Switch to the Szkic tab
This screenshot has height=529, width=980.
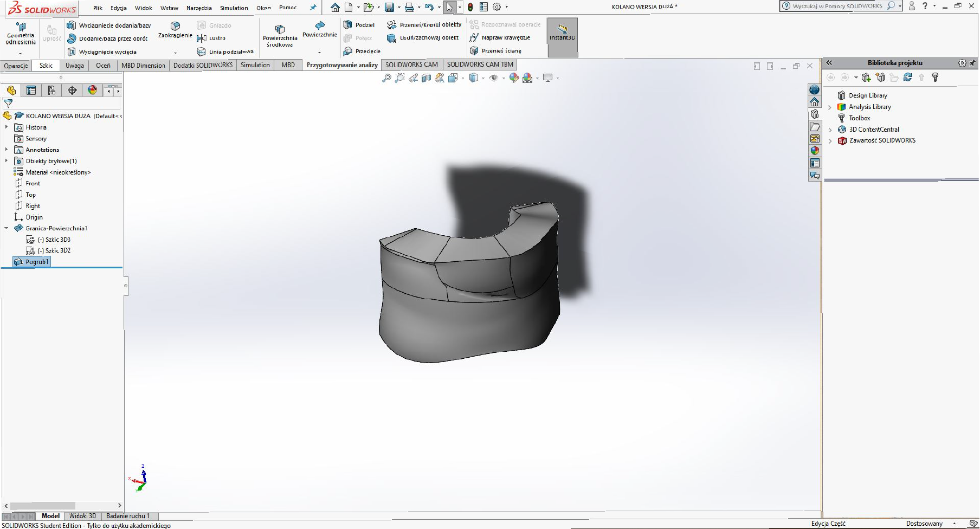tap(46, 65)
